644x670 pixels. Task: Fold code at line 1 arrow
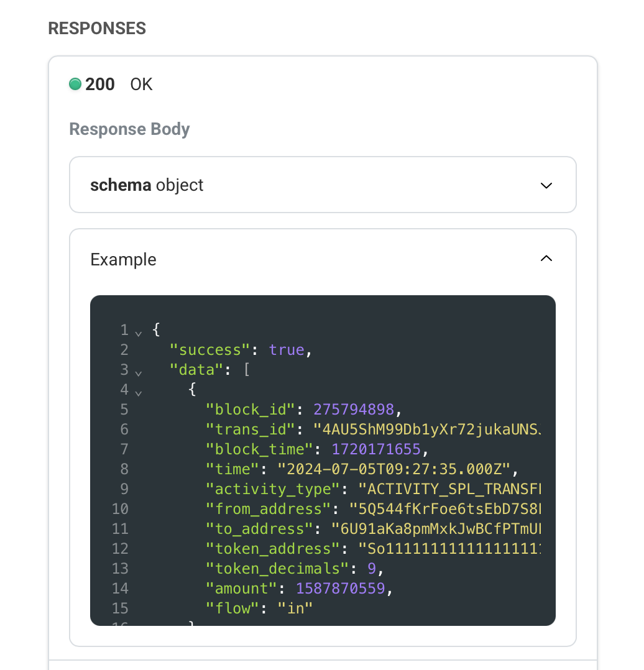tap(138, 333)
